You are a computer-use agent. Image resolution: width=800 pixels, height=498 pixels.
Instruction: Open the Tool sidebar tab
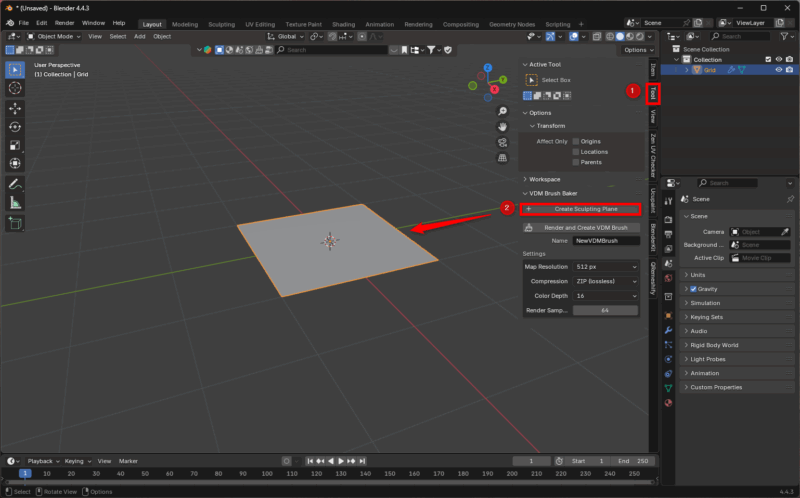pos(653,94)
